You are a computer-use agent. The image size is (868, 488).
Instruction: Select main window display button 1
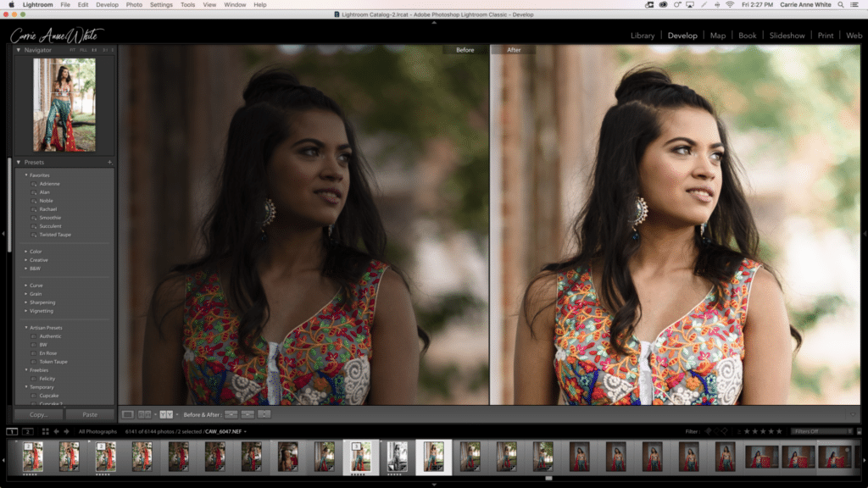click(12, 431)
